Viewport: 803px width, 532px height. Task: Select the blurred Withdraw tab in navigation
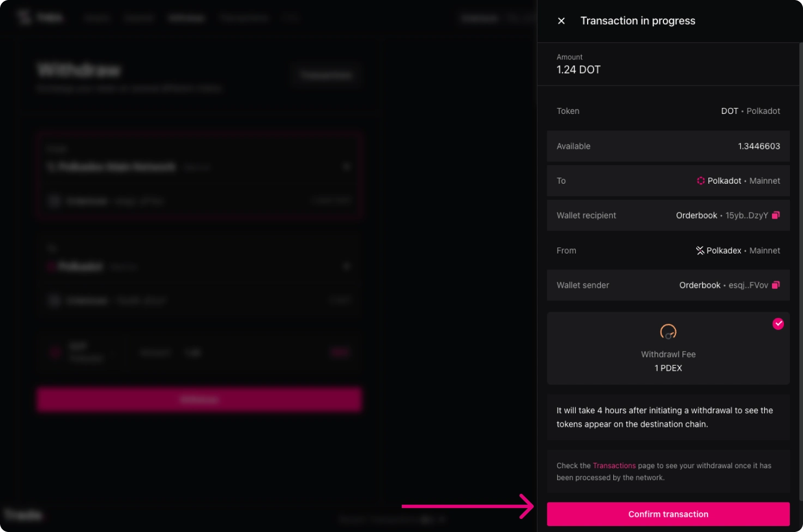point(186,18)
